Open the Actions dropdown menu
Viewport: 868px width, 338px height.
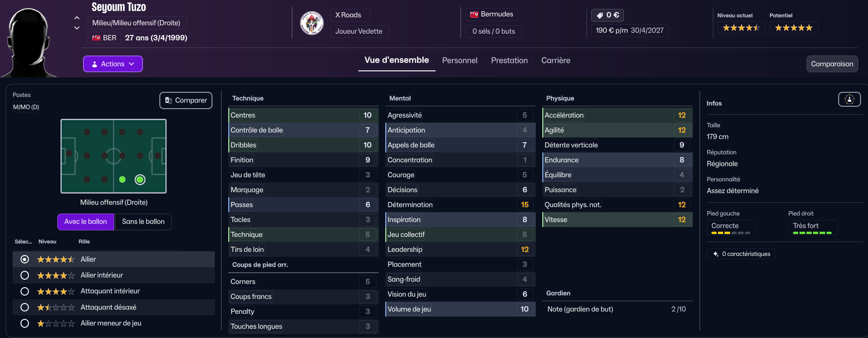click(x=113, y=64)
